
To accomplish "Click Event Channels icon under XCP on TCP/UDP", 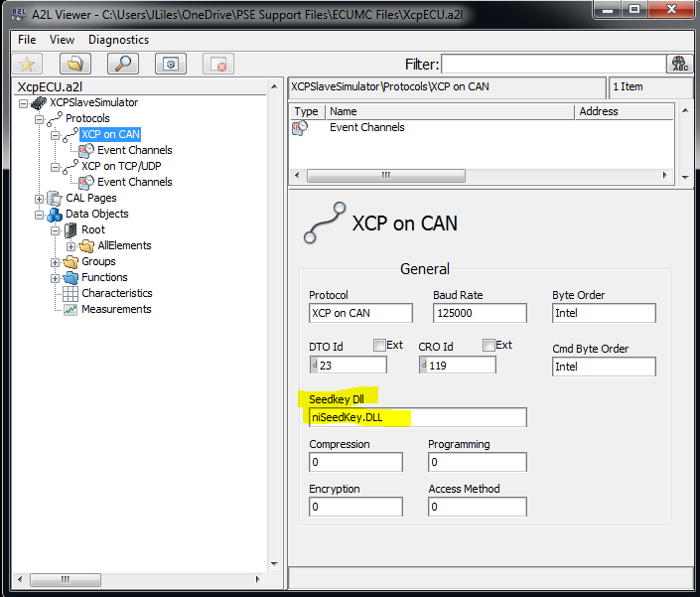I will [x=86, y=182].
